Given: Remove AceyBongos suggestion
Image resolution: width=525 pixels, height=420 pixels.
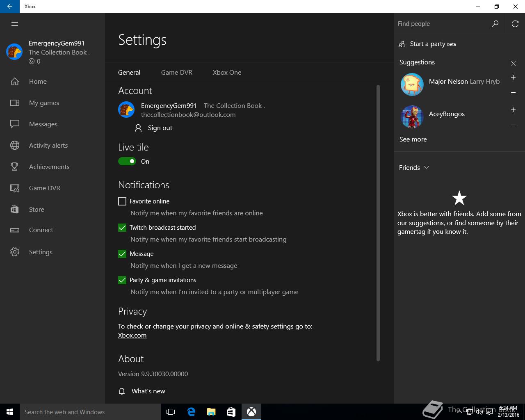Looking at the screenshot, I should pyautogui.click(x=513, y=125).
